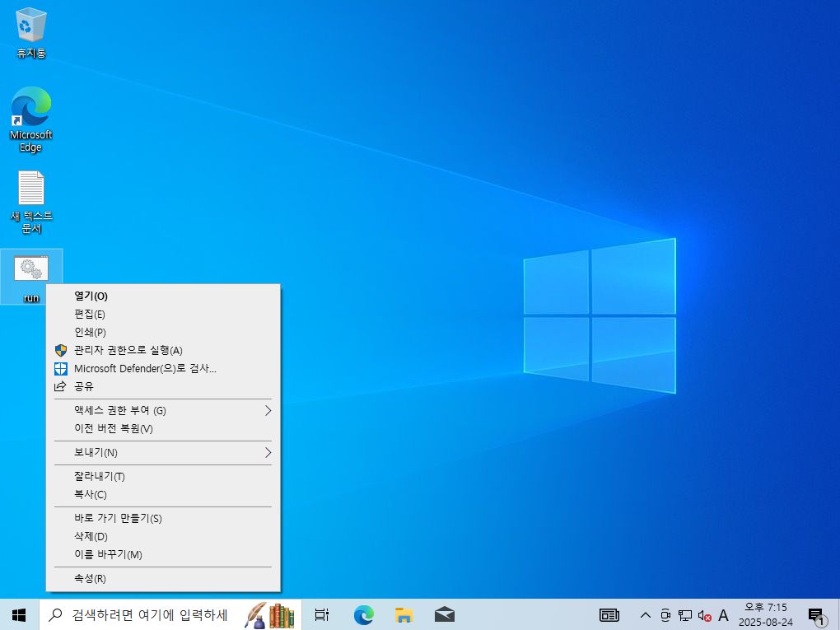Viewport: 840px width, 630px height.
Task: Click the muted volume tray icon
Action: coord(704,616)
